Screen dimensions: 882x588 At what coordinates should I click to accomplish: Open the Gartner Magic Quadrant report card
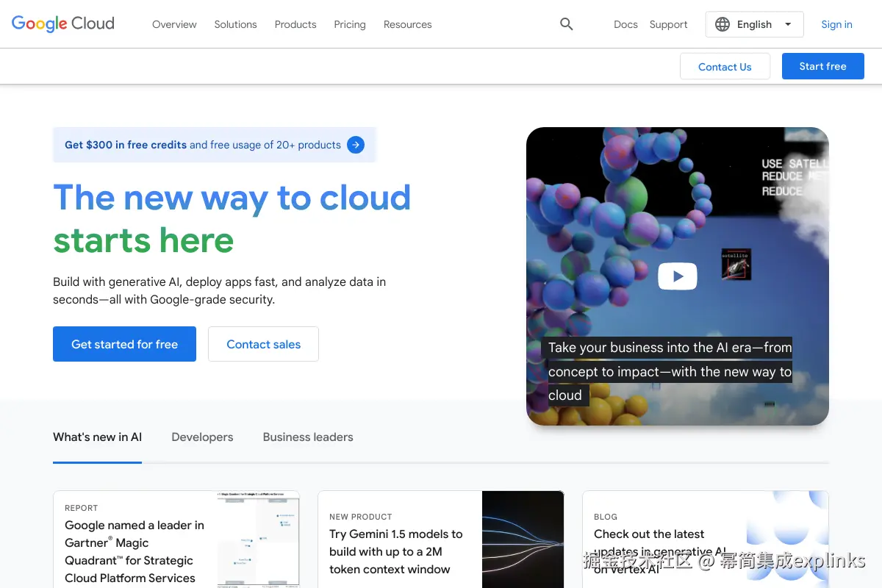tap(176, 539)
